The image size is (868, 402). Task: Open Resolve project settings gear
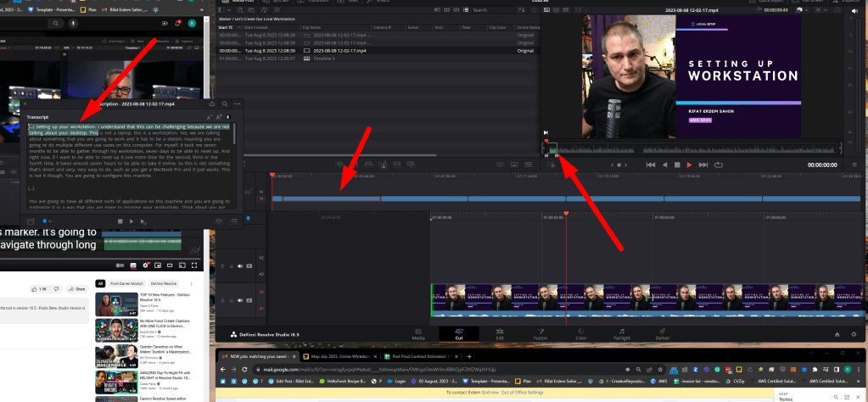point(854,334)
